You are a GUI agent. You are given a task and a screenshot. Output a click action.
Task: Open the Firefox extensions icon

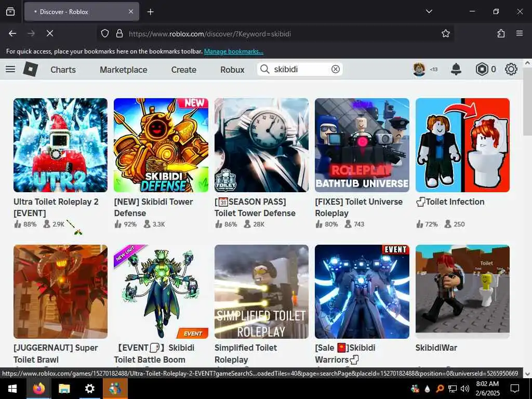501,33
